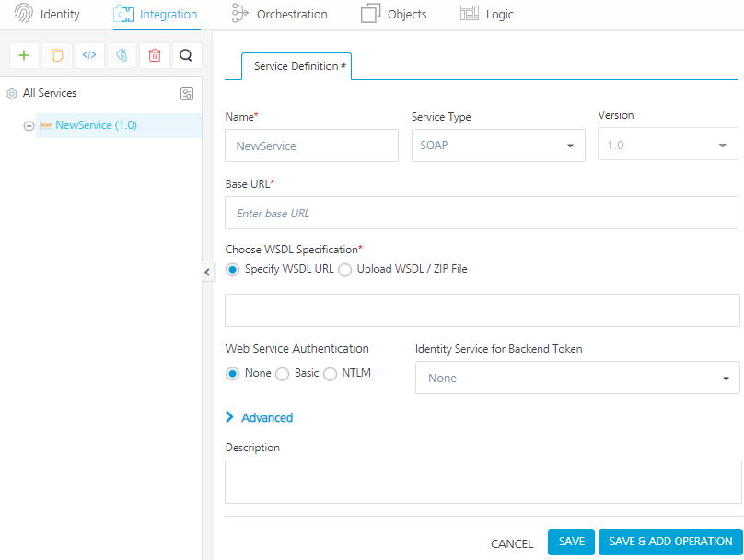The width and height of the screenshot is (744, 560).
Task: Open search with the magnifier icon
Action: click(x=186, y=55)
